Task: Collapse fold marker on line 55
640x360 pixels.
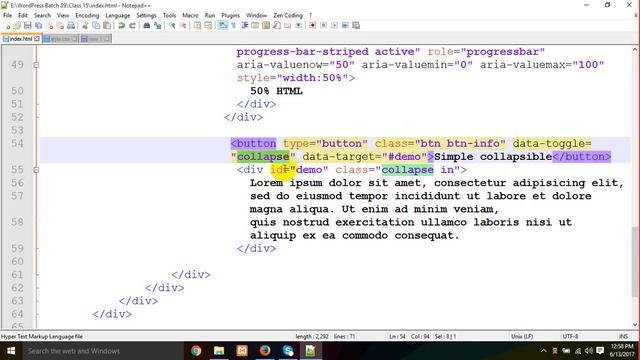Action: pos(36,169)
